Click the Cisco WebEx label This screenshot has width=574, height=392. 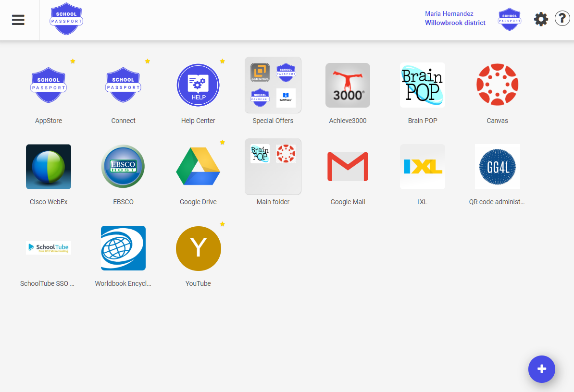click(49, 202)
